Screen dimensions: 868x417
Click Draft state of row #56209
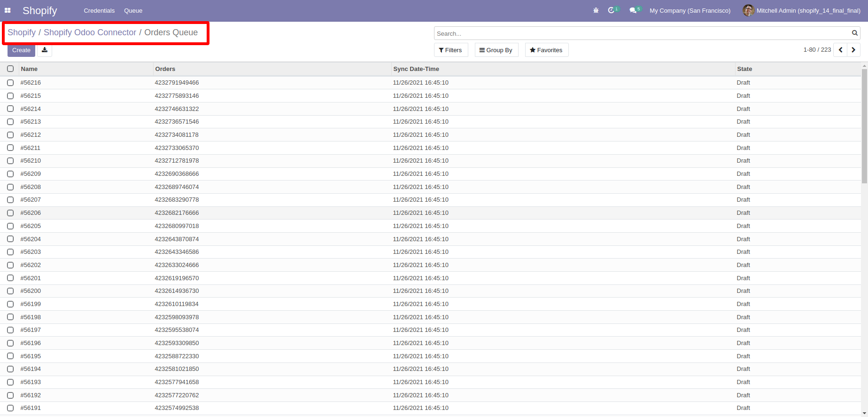[x=743, y=174]
